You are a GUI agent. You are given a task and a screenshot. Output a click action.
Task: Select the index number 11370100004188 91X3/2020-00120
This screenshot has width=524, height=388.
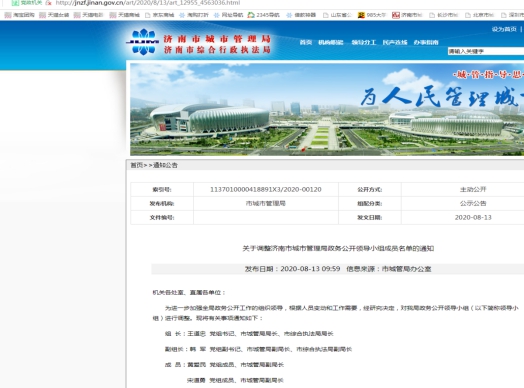coord(266,189)
